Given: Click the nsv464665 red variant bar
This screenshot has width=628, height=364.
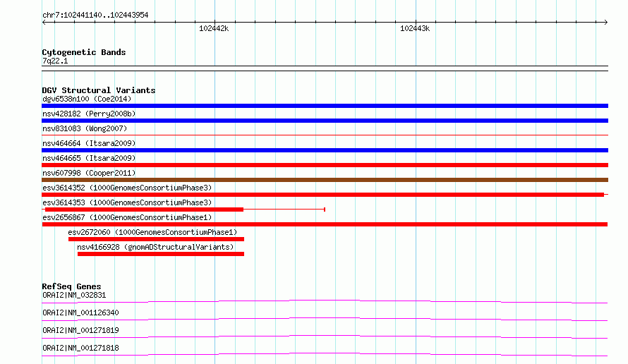Looking at the screenshot, I should pyautogui.click(x=325, y=165).
